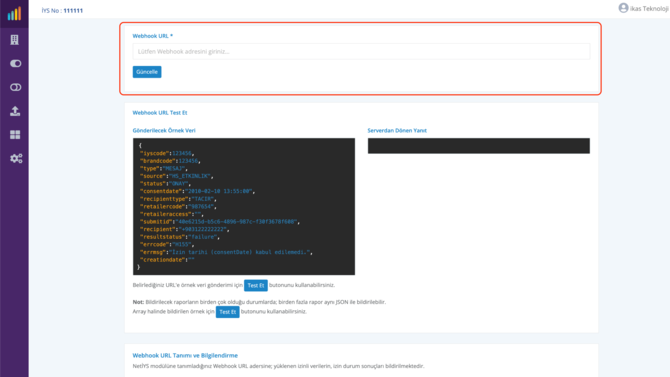Screen dimensions: 670x377
Task: Click the İYS No 111111 text
Action: 62,10
